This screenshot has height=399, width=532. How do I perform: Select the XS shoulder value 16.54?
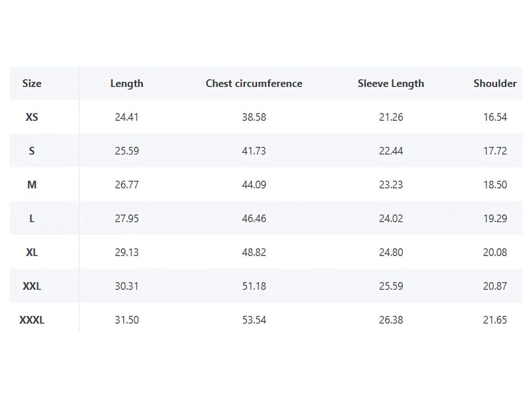[x=495, y=117]
